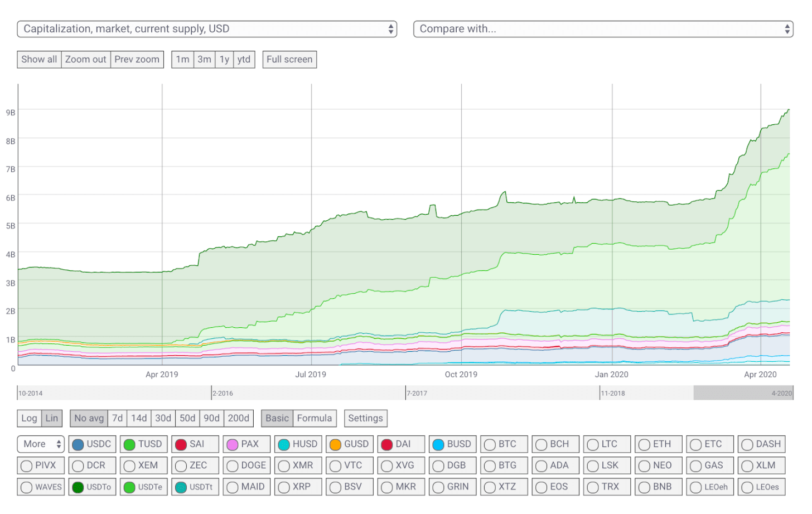Image resolution: width=812 pixels, height=514 pixels.
Task: Expand the More coins dropdown
Action: coord(41,444)
